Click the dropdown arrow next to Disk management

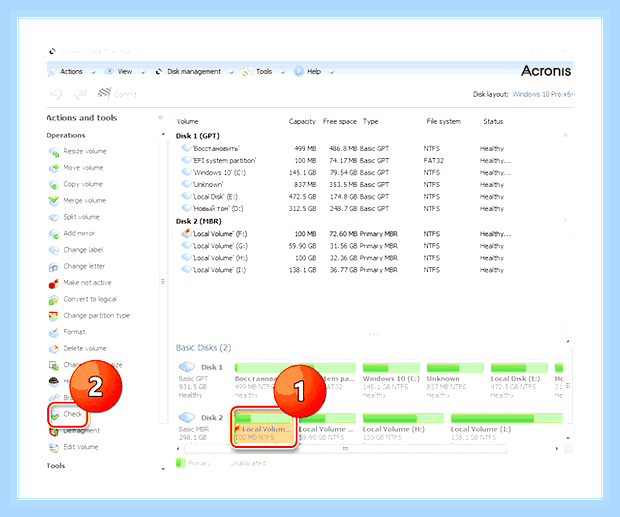click(x=231, y=72)
